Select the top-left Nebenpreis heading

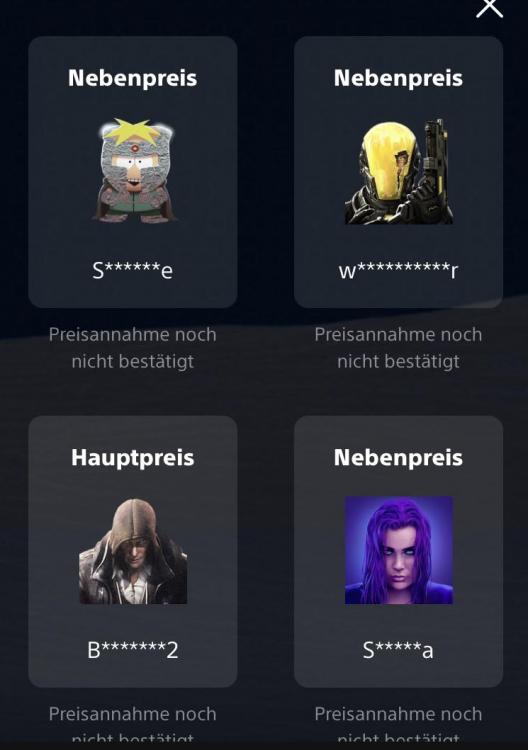click(132, 77)
